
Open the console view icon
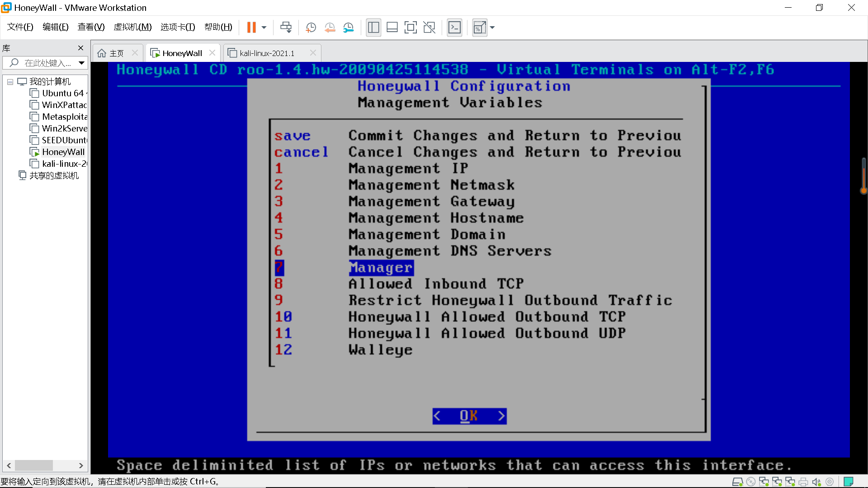click(454, 28)
